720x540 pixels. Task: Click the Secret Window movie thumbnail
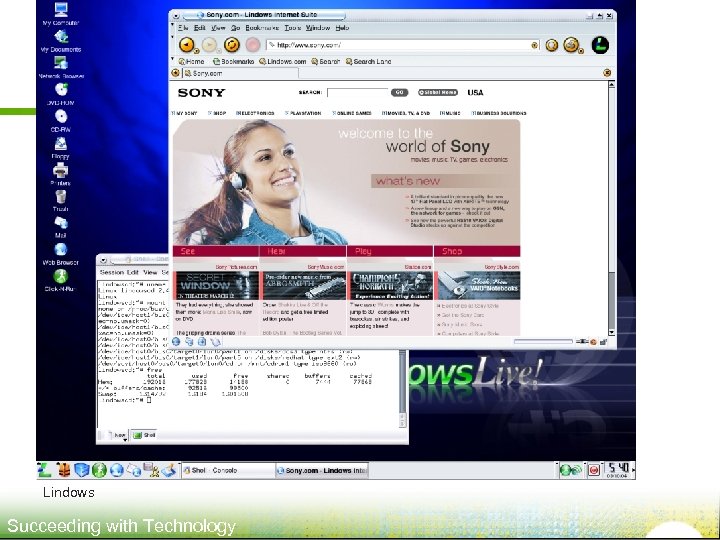(217, 285)
